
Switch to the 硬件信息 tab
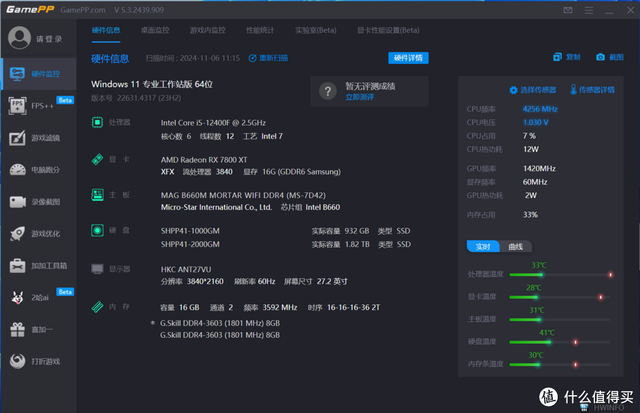pyautogui.click(x=106, y=30)
